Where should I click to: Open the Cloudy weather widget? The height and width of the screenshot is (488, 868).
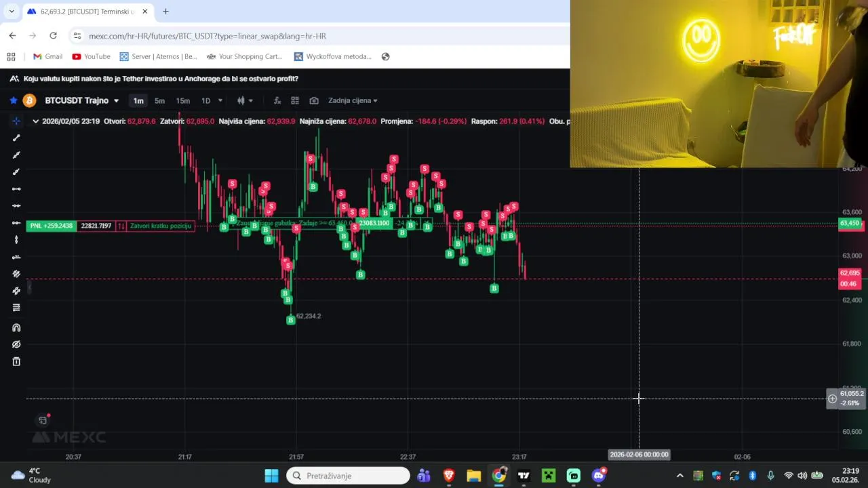(x=31, y=476)
